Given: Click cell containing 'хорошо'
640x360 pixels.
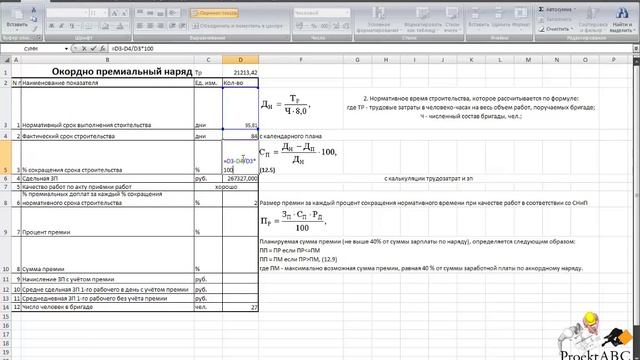Looking at the screenshot, I should pos(226,187).
